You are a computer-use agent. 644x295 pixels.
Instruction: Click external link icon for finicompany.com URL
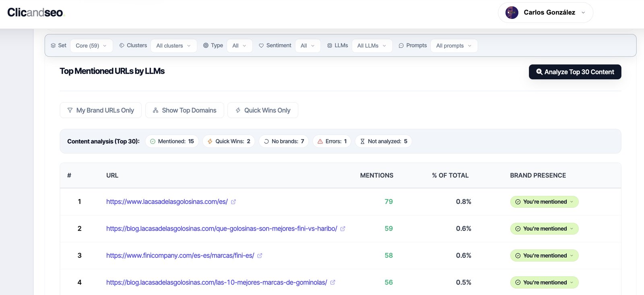click(x=260, y=256)
